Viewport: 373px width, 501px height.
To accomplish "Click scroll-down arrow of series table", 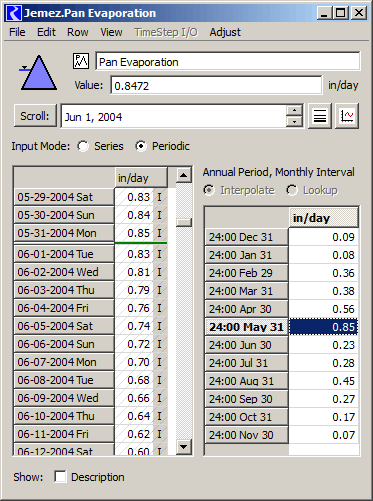I will [184, 446].
